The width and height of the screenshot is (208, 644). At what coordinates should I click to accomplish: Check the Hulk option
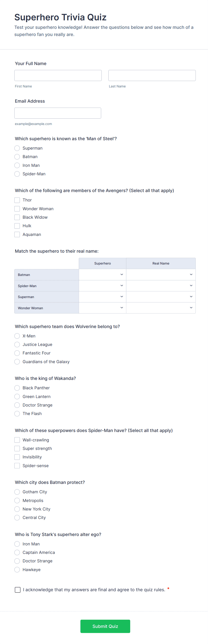(17, 226)
